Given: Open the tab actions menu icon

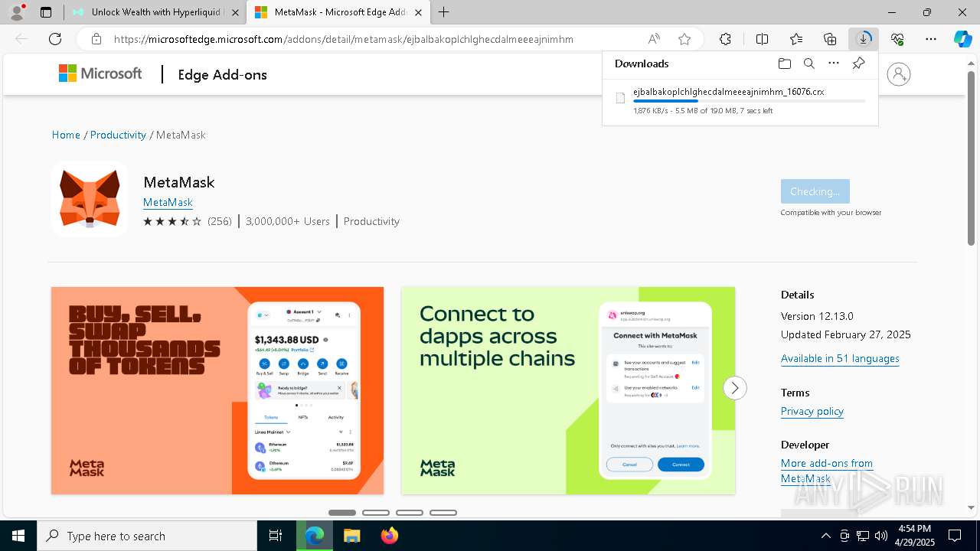Looking at the screenshot, I should click(x=46, y=12).
